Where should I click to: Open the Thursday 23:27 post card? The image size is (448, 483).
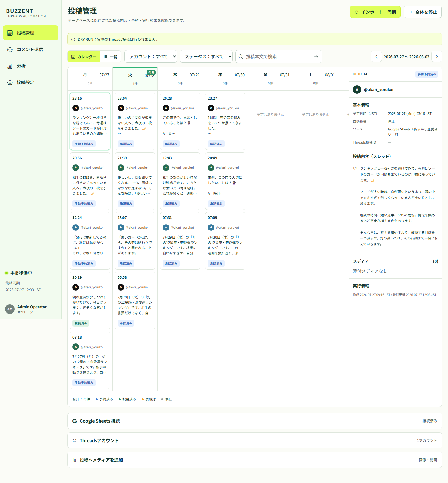tap(225, 121)
